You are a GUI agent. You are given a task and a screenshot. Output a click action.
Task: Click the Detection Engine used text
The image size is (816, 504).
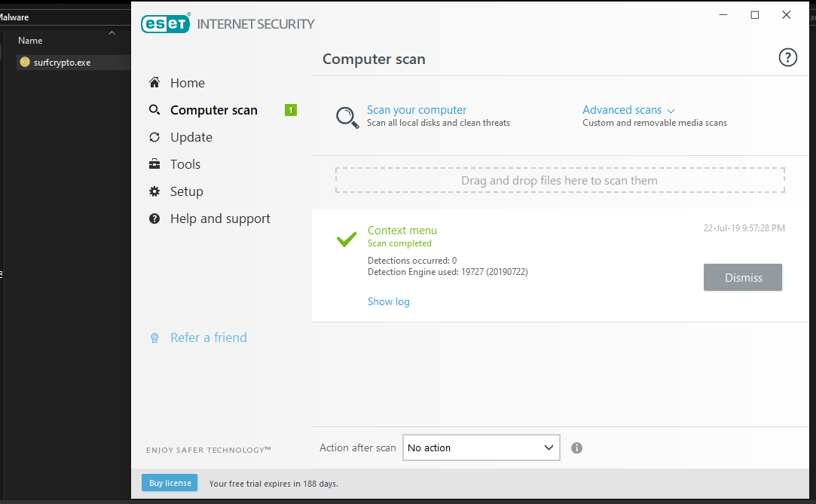coord(448,272)
